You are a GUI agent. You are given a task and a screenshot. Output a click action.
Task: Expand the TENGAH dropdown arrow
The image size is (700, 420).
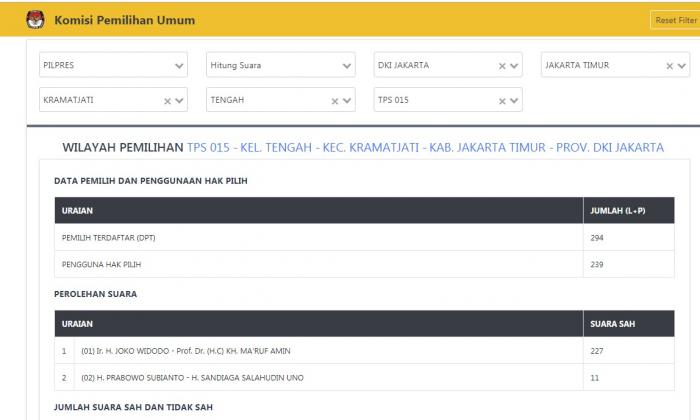pos(348,101)
